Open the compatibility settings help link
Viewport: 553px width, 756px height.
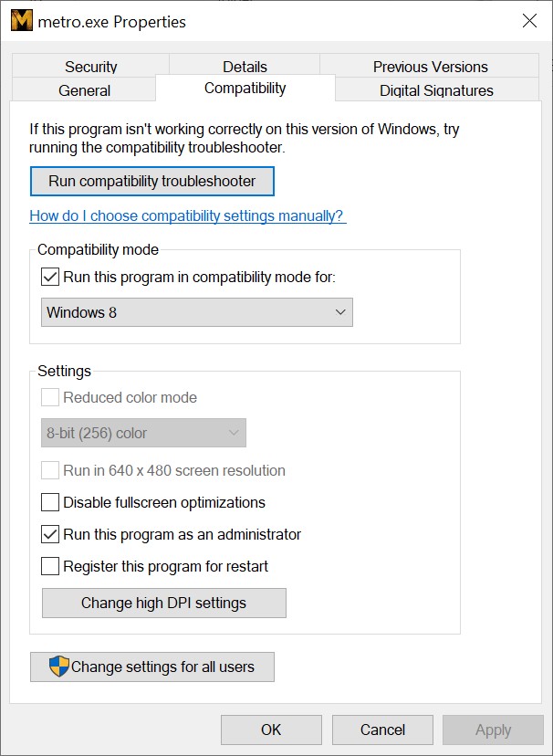pos(187,216)
